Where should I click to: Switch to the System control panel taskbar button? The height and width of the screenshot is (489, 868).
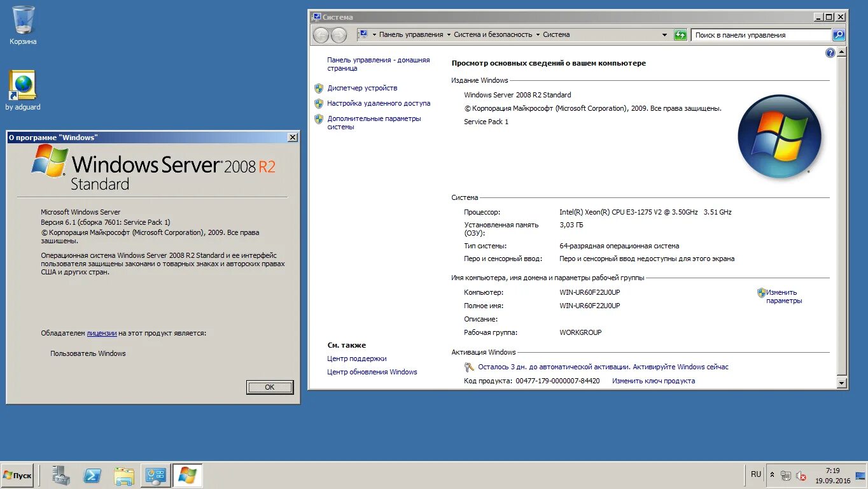pyautogui.click(x=156, y=476)
